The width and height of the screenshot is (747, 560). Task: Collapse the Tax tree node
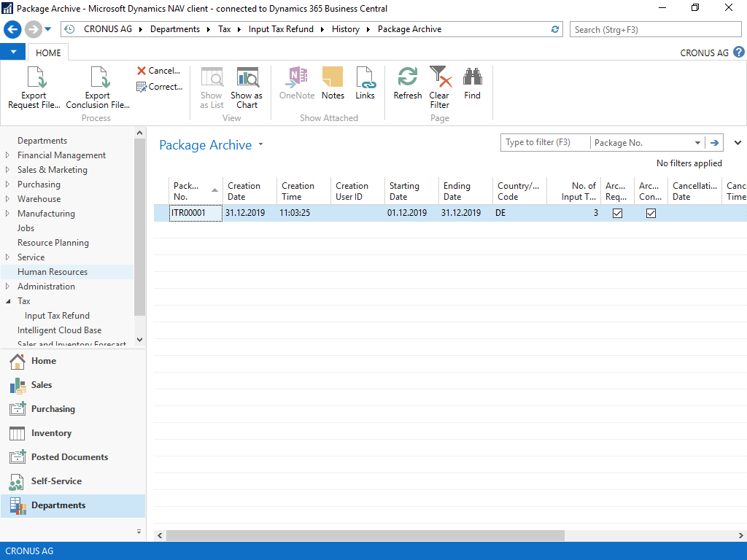(7, 301)
